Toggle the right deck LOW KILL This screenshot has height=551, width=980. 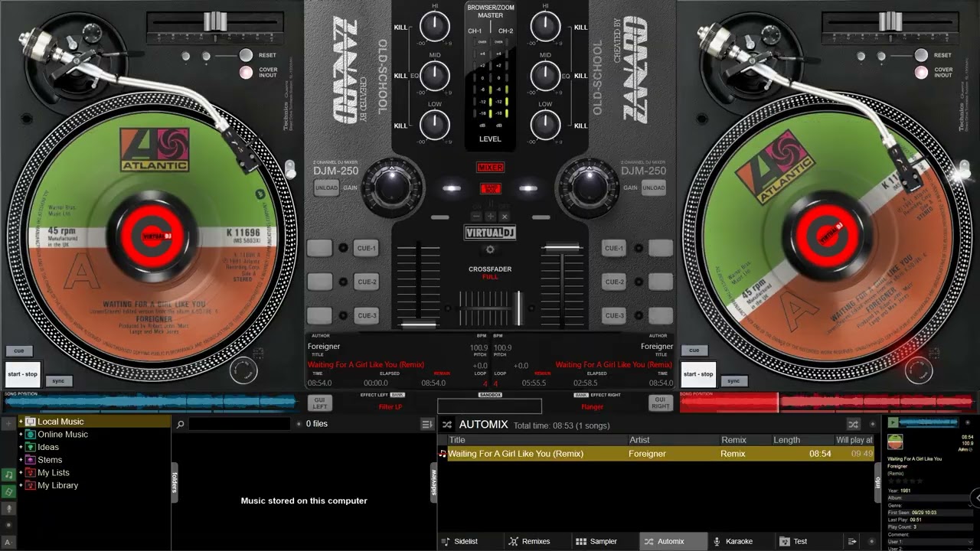coord(581,126)
